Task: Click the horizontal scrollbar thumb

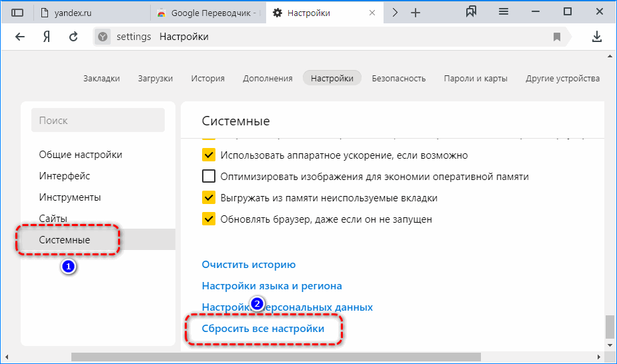Action: click(276, 357)
